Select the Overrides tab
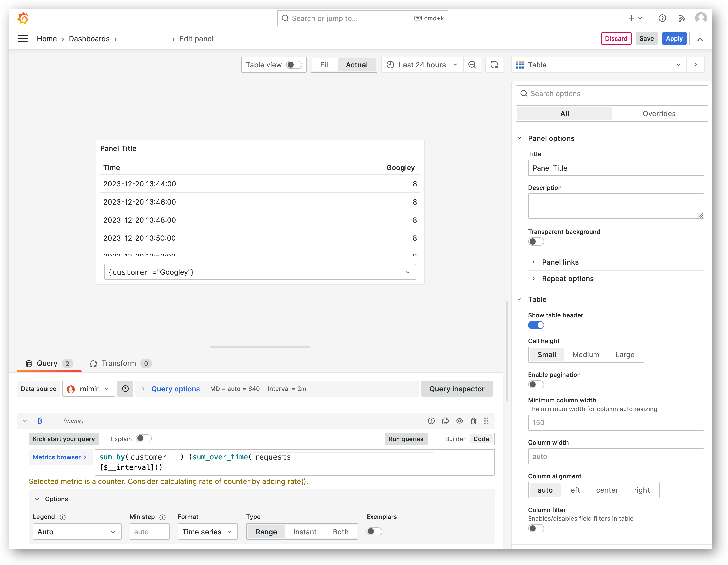The image size is (728, 565). coord(659,114)
